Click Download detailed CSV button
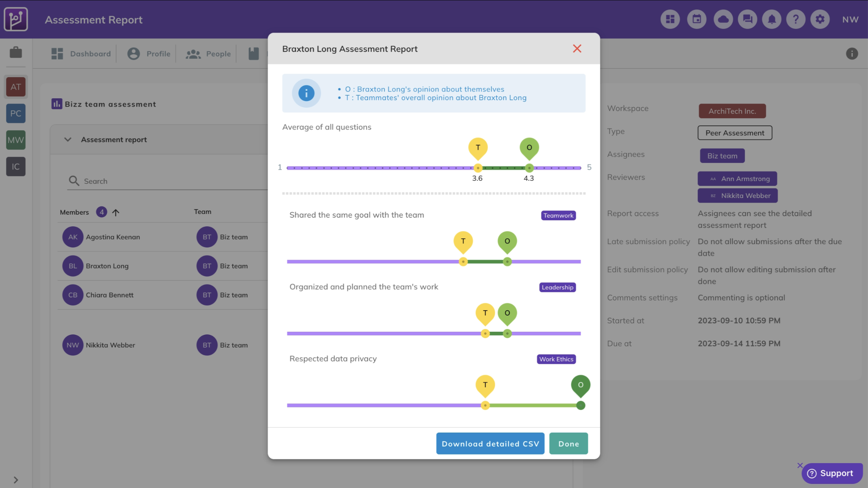The height and width of the screenshot is (488, 868). 490,444
